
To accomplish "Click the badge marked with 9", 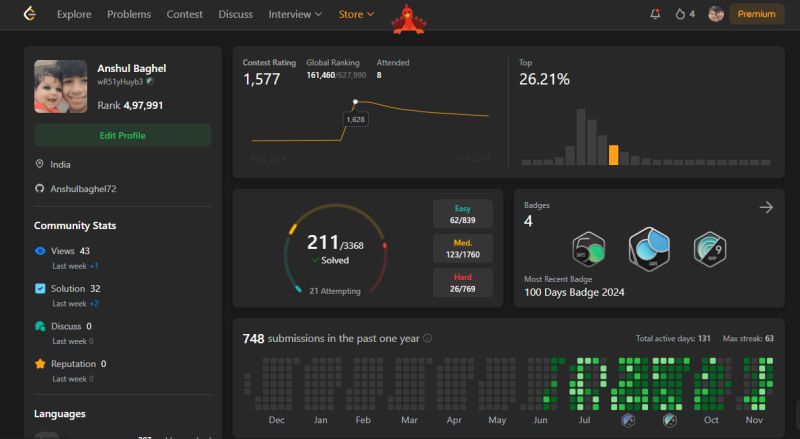I will pos(710,249).
